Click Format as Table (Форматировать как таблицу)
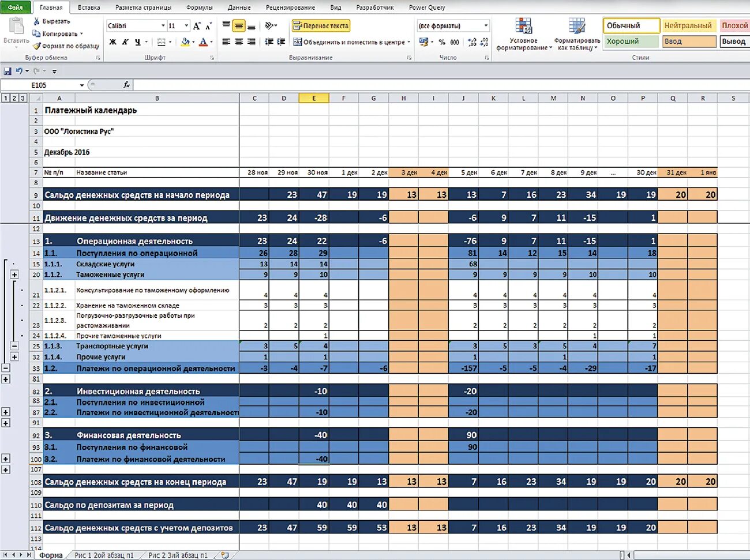The image size is (750, 560). (577, 35)
